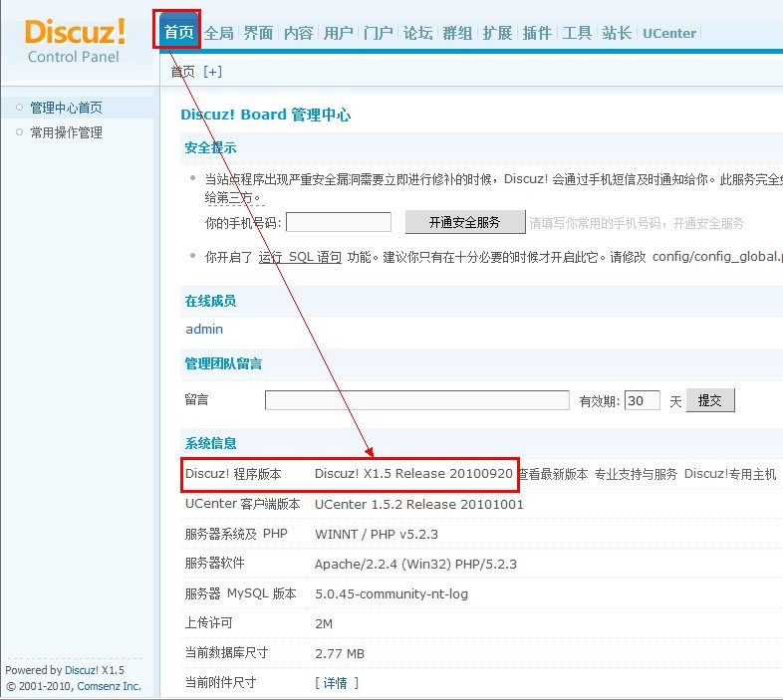The image size is (783, 700).
Task: Click the 2.77 MB database size value
Action: 340,653
